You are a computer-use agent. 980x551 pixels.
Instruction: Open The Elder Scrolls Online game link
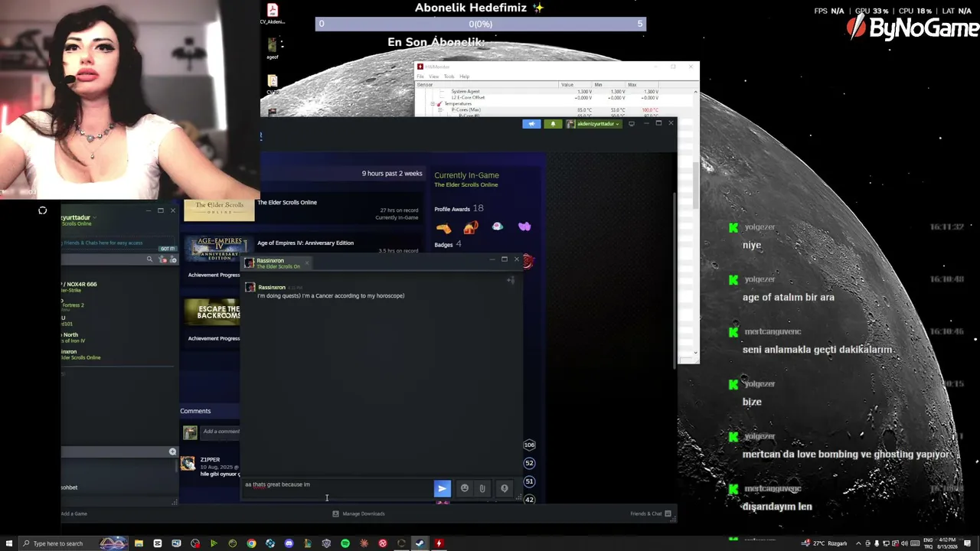click(x=287, y=203)
